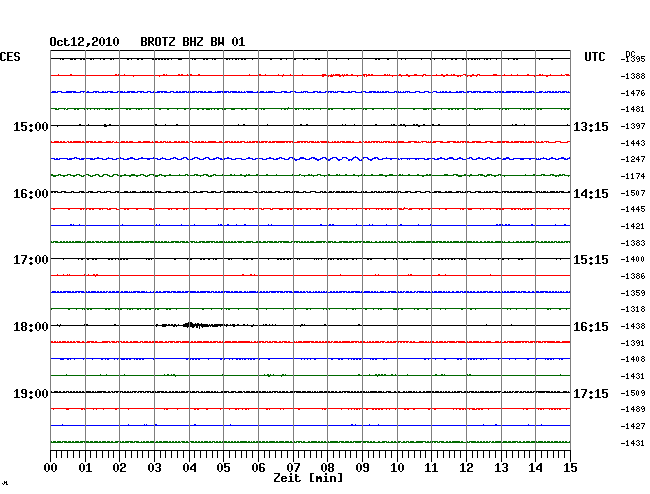
Task: Click the 17:15 UTC time label
Action: (x=590, y=393)
